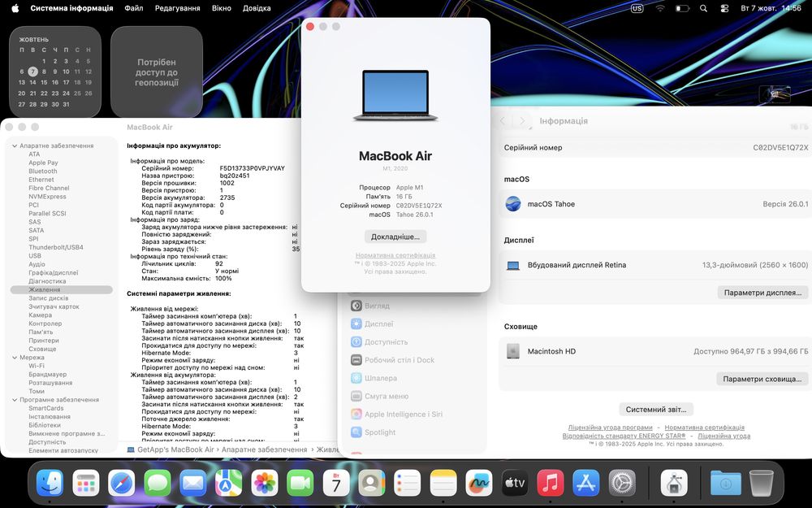Click the battery icon in the menu bar
Screen dimensions: 812x508
[682, 8]
